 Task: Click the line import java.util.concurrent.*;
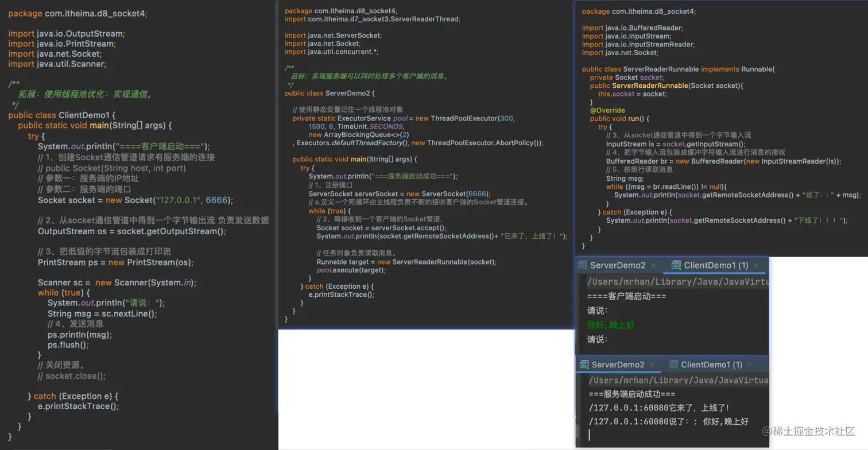(x=331, y=52)
